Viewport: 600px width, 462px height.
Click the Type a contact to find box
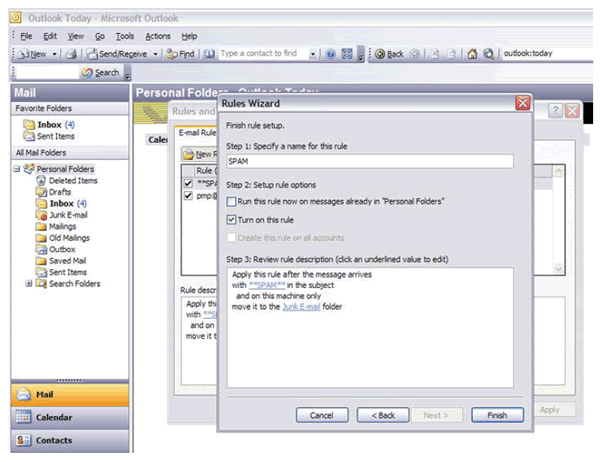[263, 54]
